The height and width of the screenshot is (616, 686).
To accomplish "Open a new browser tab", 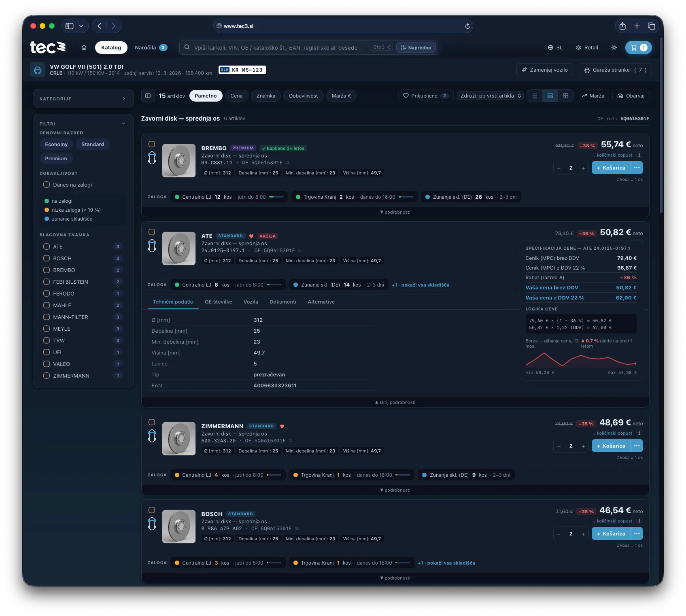I will click(637, 26).
